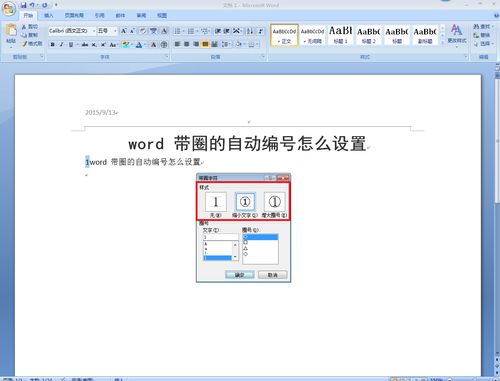Increase font size with Grow Font

[x=123, y=31]
